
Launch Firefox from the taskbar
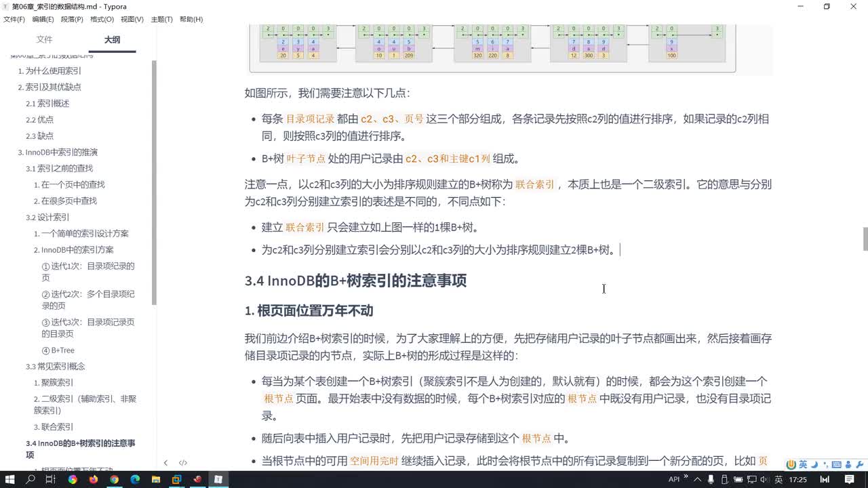pyautogui.click(x=94, y=479)
